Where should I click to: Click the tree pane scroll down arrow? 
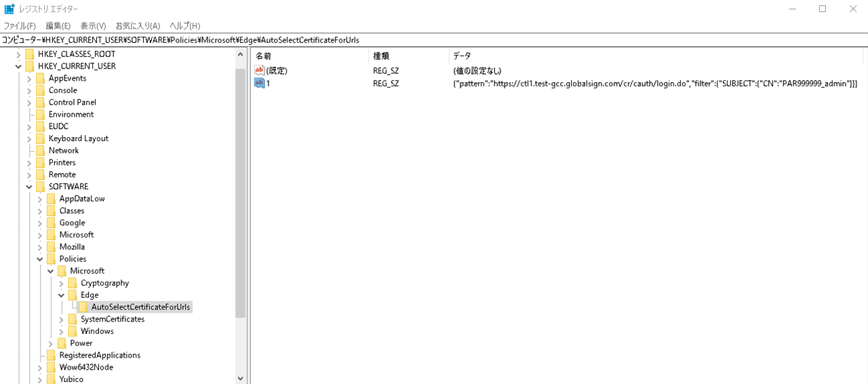click(x=240, y=379)
